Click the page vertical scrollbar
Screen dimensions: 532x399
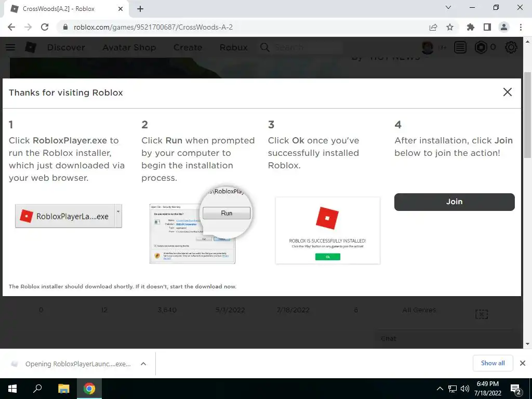pos(527,115)
